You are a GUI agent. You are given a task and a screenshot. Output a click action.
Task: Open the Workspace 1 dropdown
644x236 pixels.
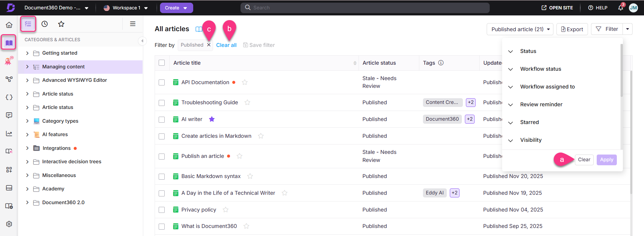click(125, 8)
